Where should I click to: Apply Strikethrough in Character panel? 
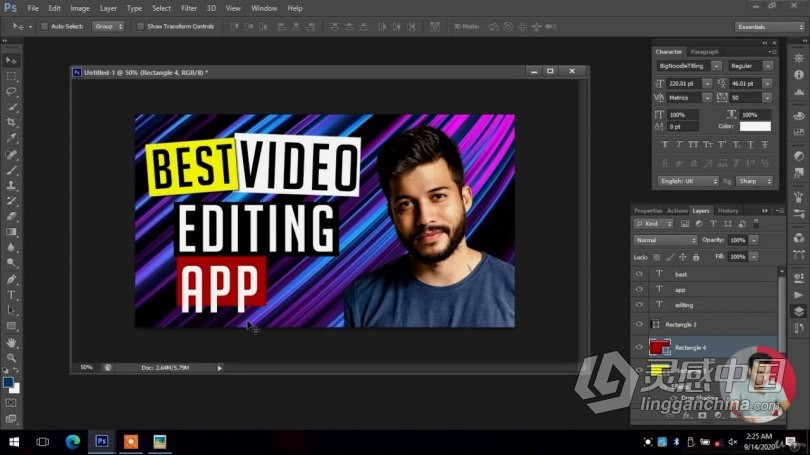[765, 145]
